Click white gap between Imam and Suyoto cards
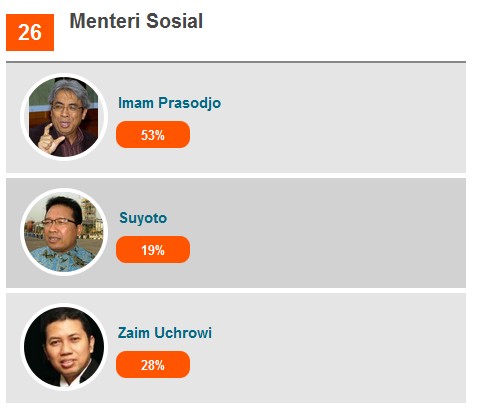The height and width of the screenshot is (413, 484). [236, 176]
